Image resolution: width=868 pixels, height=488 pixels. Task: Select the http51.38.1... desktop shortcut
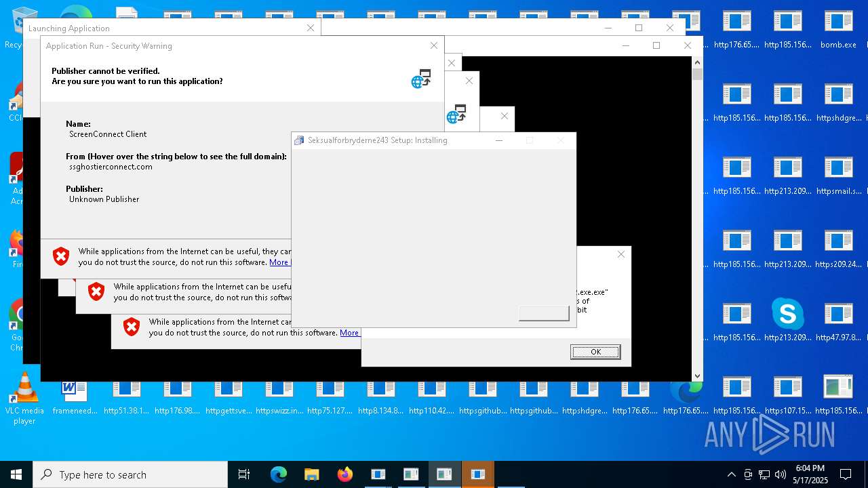(126, 396)
